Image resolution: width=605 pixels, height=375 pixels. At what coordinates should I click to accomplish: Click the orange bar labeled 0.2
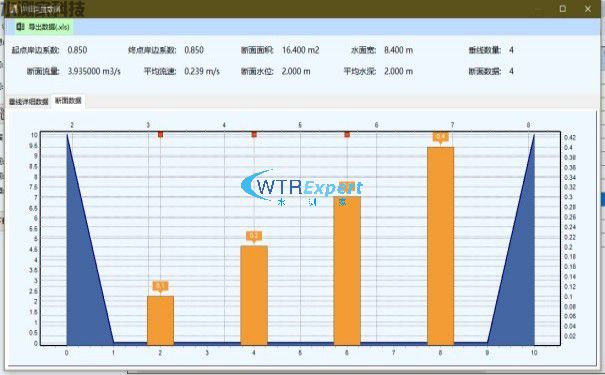coord(254,295)
